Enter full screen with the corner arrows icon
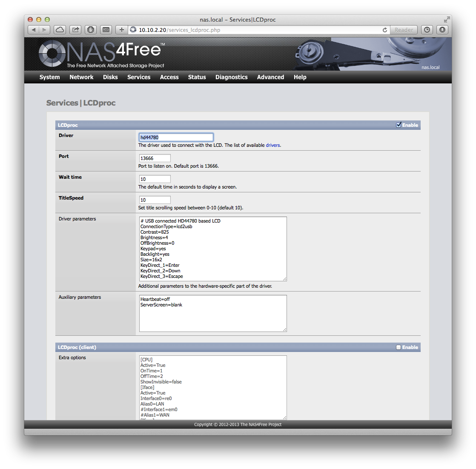The image size is (476, 469). click(x=447, y=20)
